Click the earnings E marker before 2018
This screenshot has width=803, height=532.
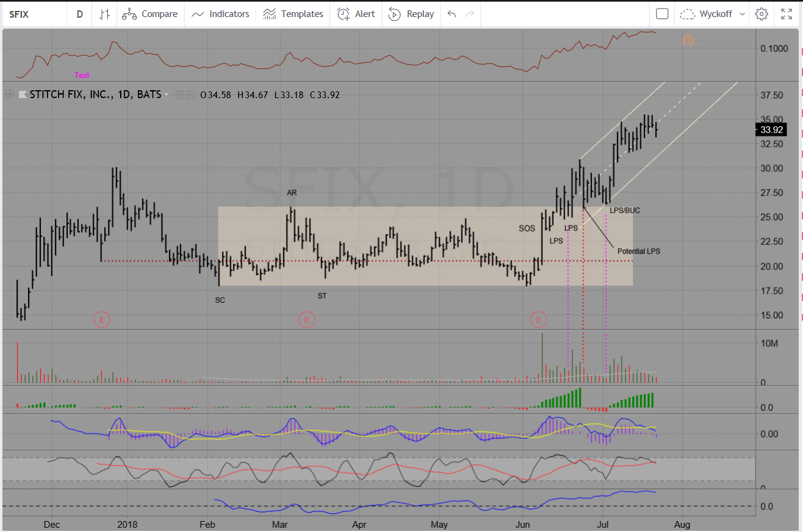point(101,319)
